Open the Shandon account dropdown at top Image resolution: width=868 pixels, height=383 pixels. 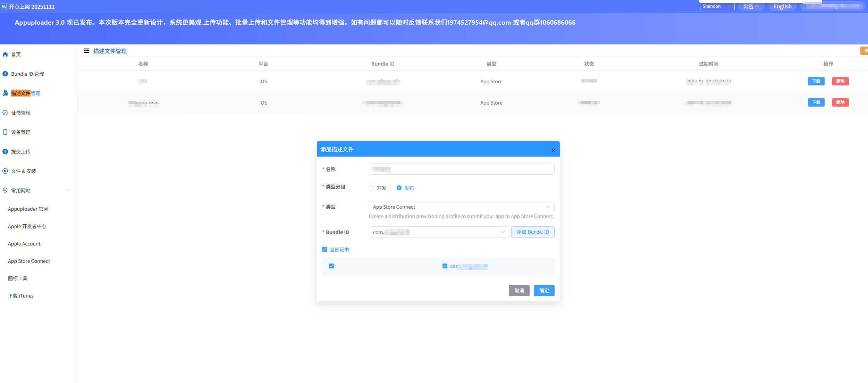pyautogui.click(x=717, y=6)
